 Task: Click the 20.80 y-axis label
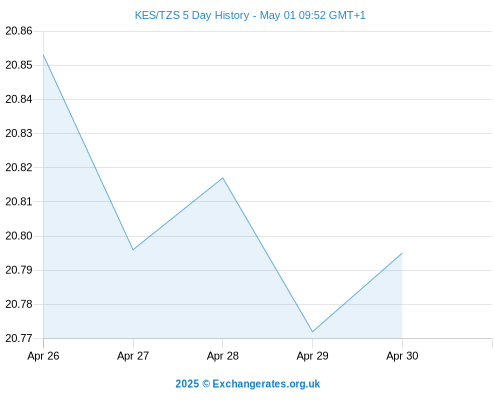click(19, 236)
